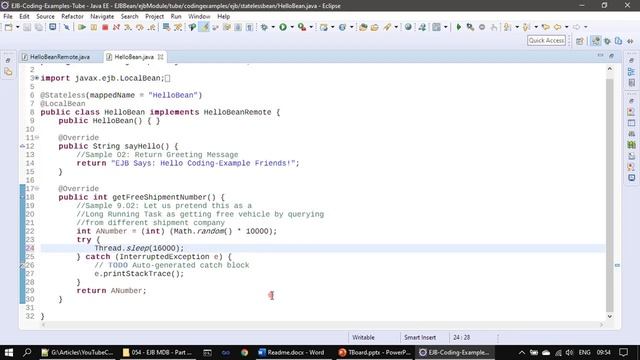Click the Skip All Breakpoints icon

(x=67, y=27)
